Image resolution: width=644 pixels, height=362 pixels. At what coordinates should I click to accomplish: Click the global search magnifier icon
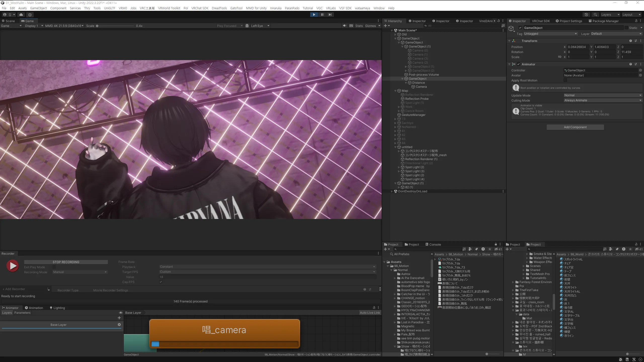pos(595,15)
